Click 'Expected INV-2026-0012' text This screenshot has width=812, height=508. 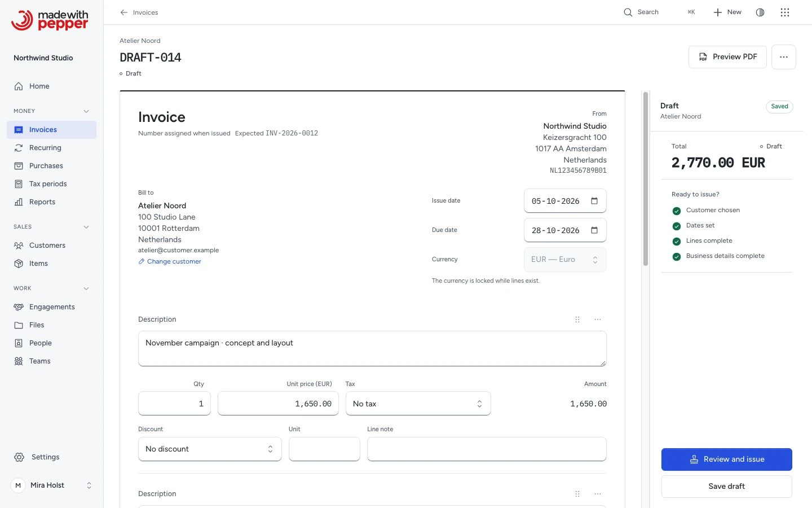coord(276,133)
